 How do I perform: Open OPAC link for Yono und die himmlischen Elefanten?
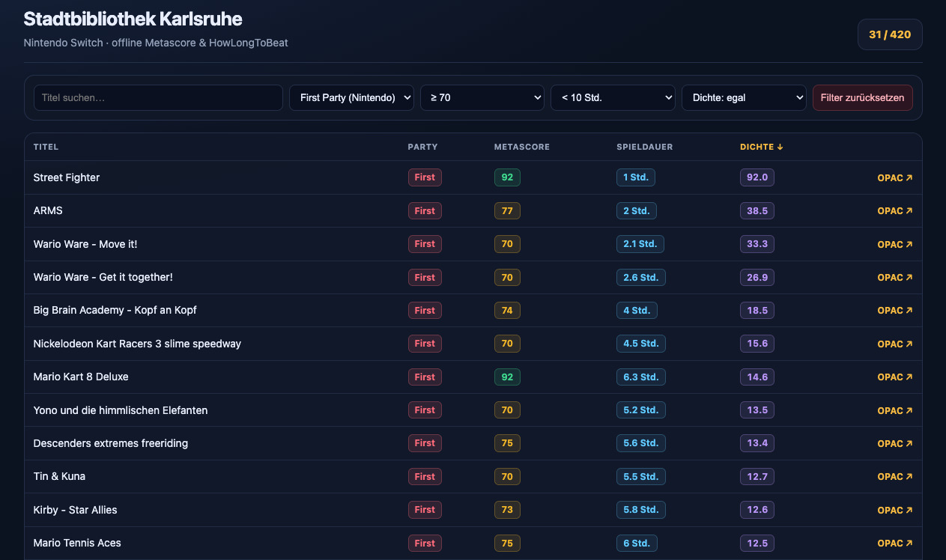[895, 410]
